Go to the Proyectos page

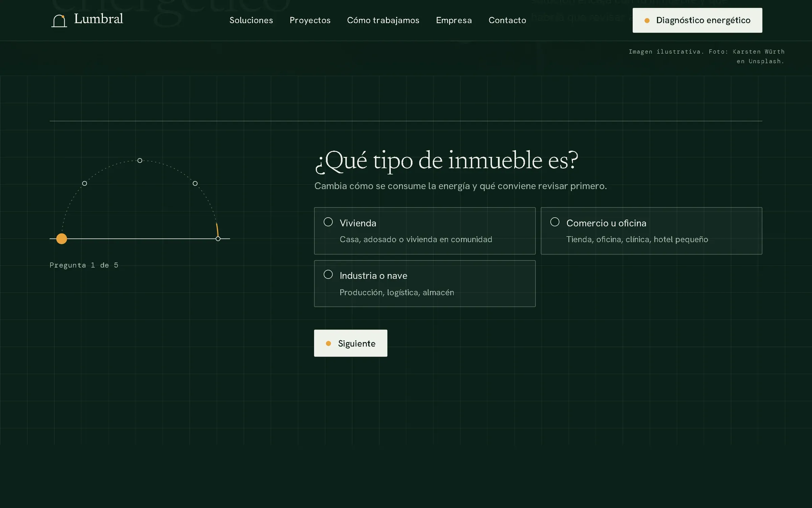[310, 20]
